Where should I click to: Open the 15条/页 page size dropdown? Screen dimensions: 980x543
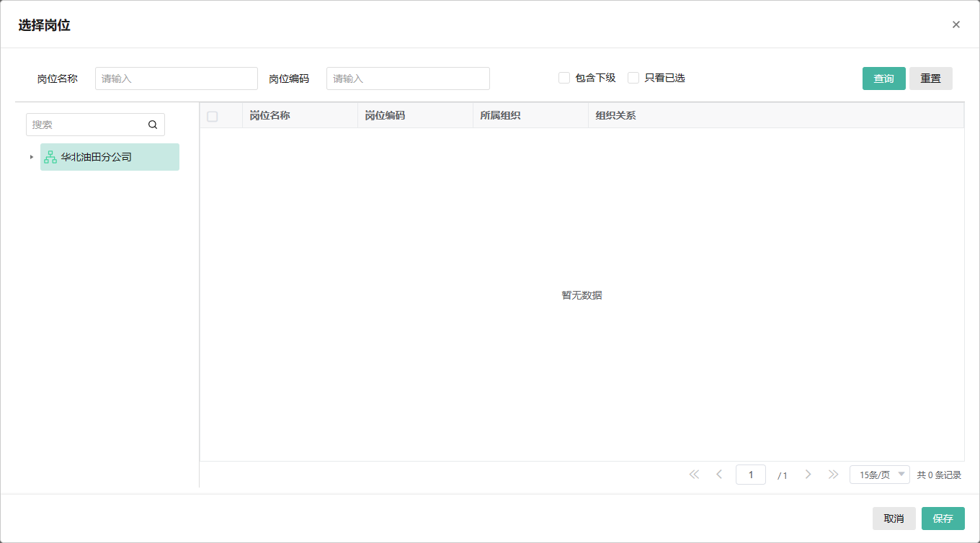[880, 475]
